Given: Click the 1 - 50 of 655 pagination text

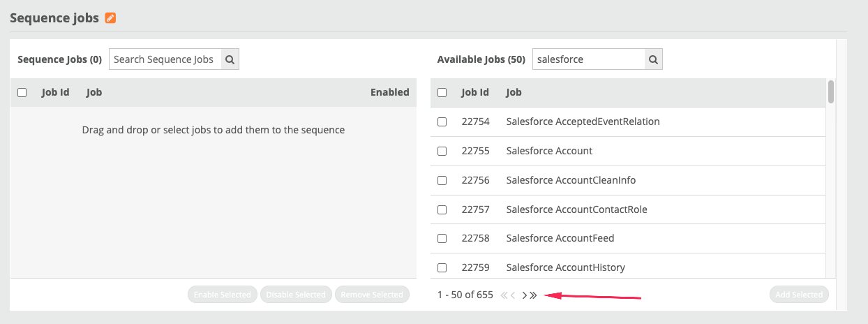Looking at the screenshot, I should (x=465, y=295).
